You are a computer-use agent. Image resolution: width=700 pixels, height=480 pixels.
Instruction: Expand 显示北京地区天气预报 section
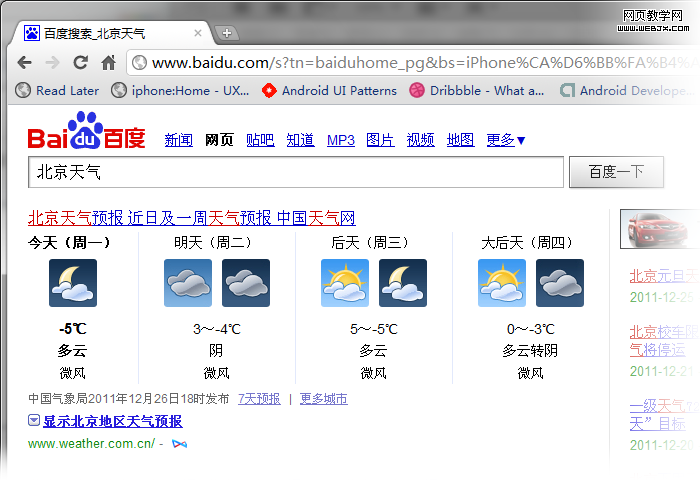tap(112, 421)
